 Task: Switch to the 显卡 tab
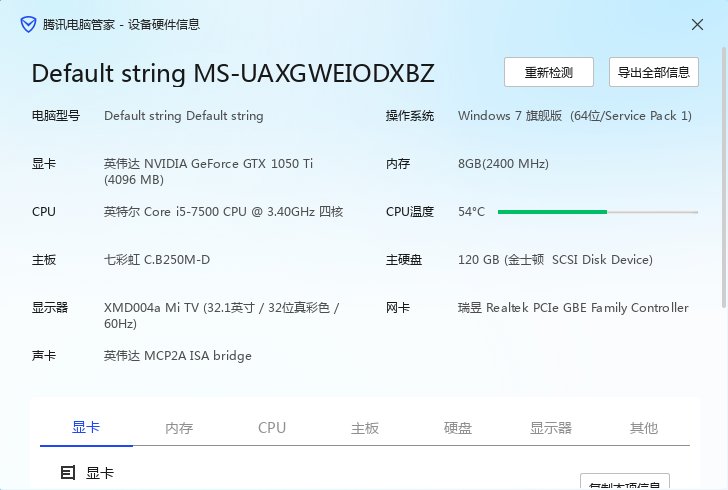86,428
